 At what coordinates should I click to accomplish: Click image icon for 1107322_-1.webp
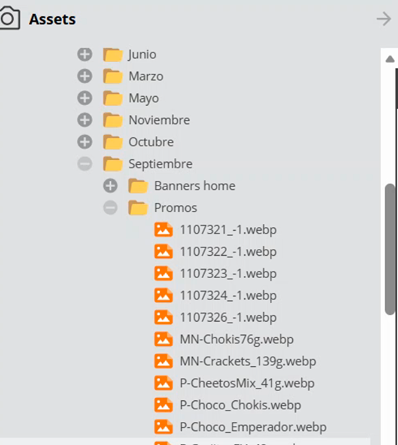pyautogui.click(x=163, y=252)
